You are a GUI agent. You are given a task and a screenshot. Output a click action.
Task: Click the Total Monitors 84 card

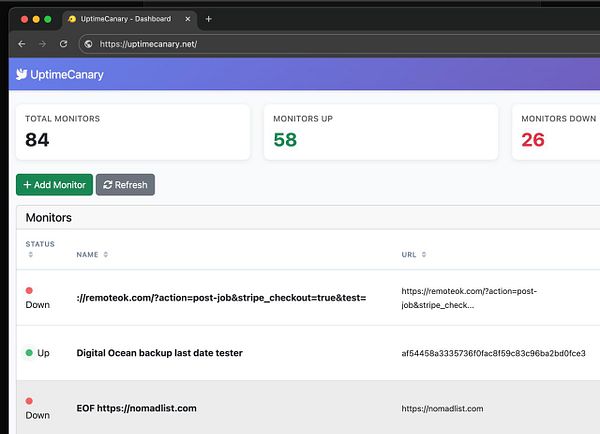pyautogui.click(x=133, y=132)
